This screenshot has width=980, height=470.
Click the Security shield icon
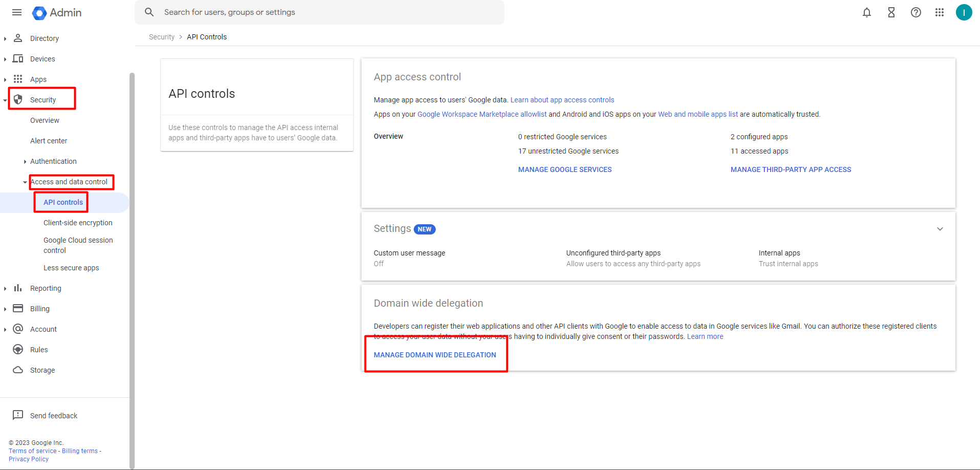pos(18,99)
